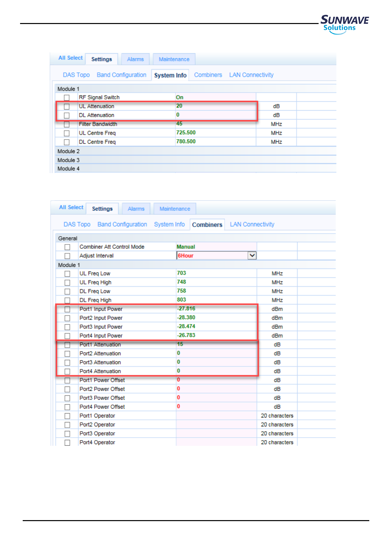This screenshot has height=554, width=392.
Task: Click All Select in lower panel
Action: [71, 207]
